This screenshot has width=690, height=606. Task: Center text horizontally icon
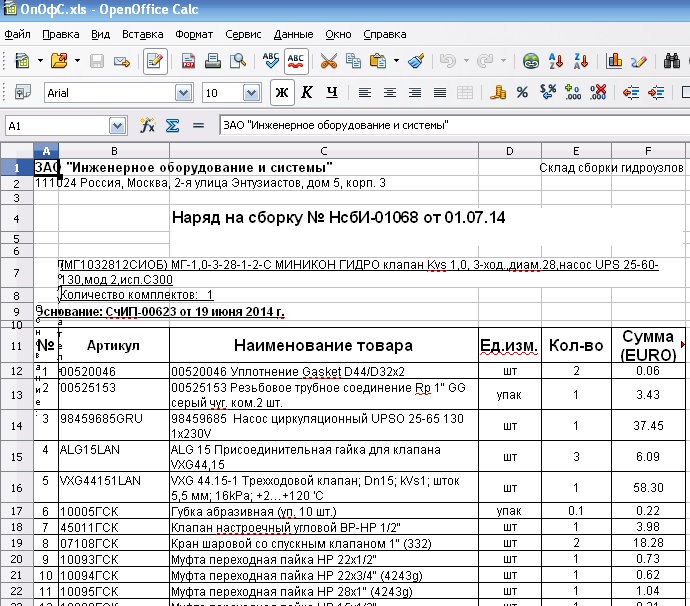tap(389, 92)
